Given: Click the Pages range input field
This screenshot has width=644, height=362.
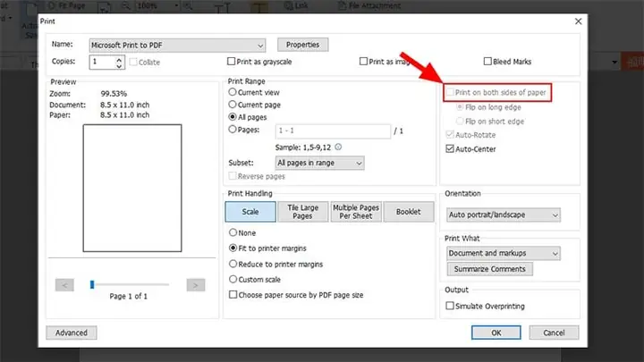Looking at the screenshot, I should coord(333,130).
